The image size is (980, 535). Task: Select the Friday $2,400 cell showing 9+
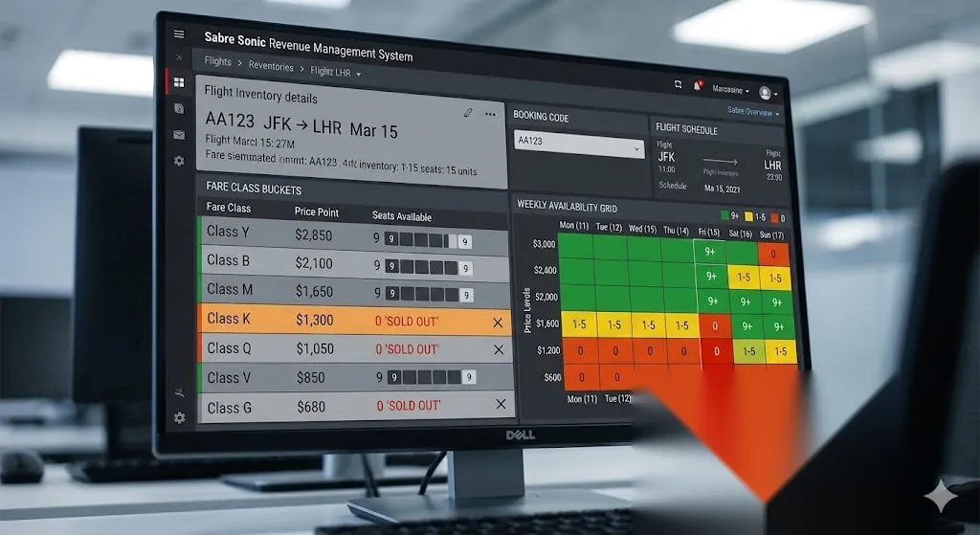(711, 276)
